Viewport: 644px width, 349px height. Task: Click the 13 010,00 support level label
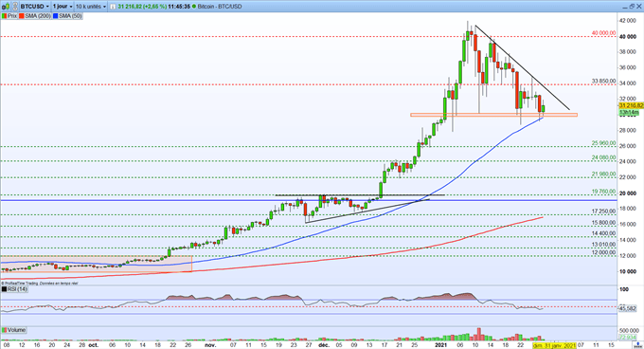click(604, 244)
